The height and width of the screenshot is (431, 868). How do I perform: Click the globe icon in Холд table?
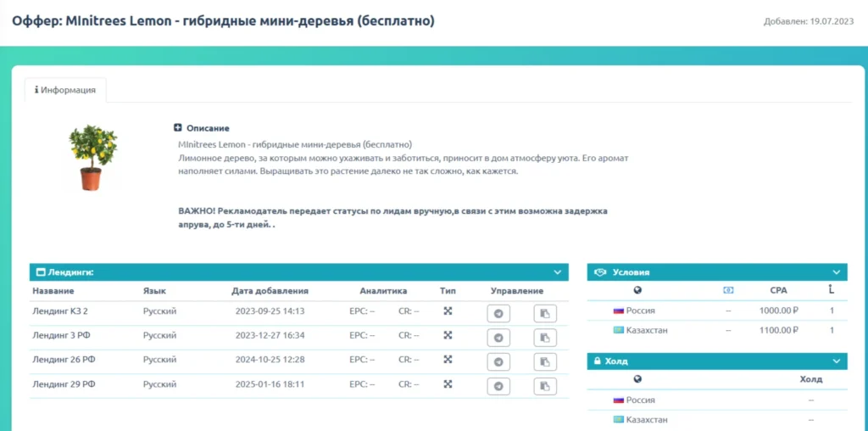[x=637, y=379]
